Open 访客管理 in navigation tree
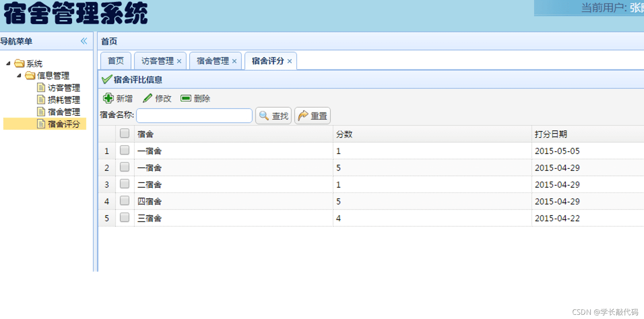 pyautogui.click(x=64, y=88)
